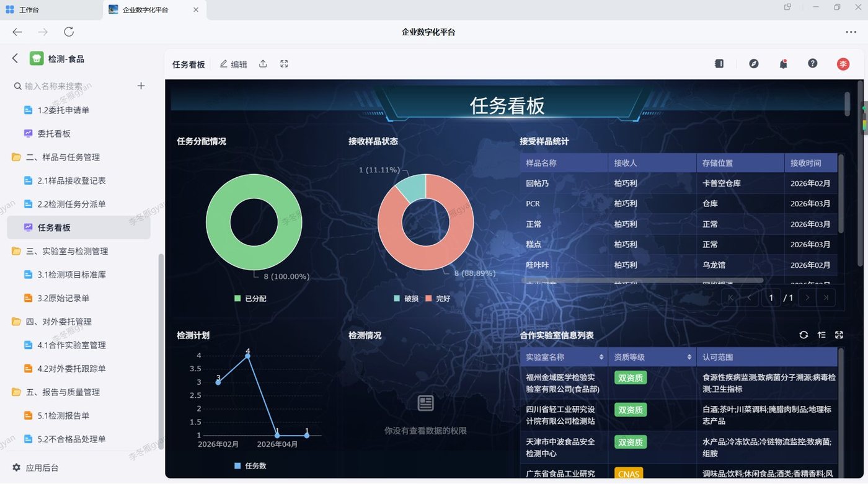Image resolution: width=868 pixels, height=484 pixels.
Task: Open the compass navigation icon
Action: (x=754, y=64)
